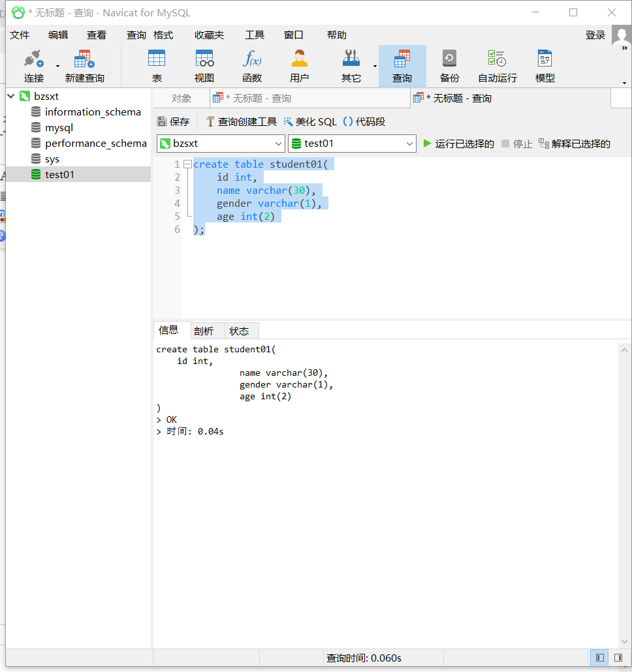Click the Stop (停止) button
The image size is (632, 672).
pos(516,144)
